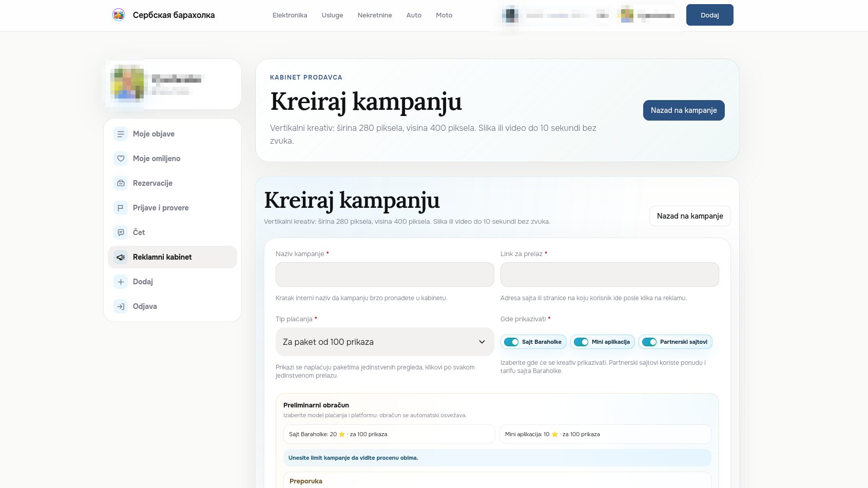Select Reklamni kabinet in sidebar

pyautogui.click(x=172, y=257)
